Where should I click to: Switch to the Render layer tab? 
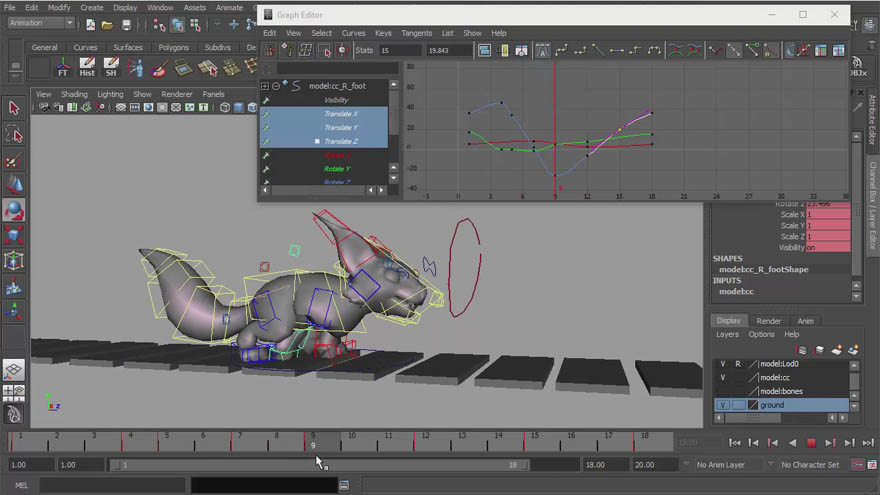[x=768, y=321]
